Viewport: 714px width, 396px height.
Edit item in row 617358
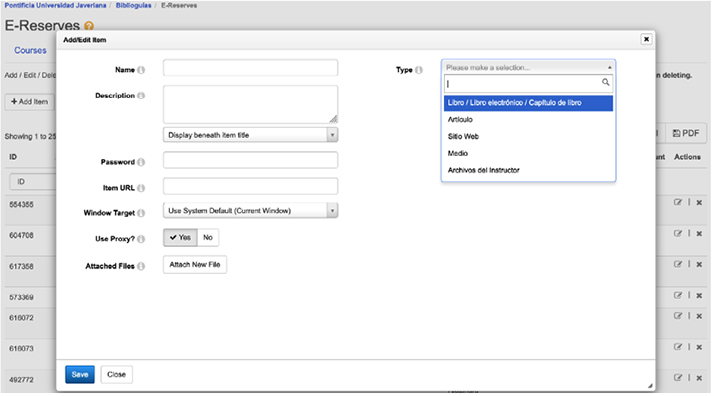pyautogui.click(x=678, y=264)
